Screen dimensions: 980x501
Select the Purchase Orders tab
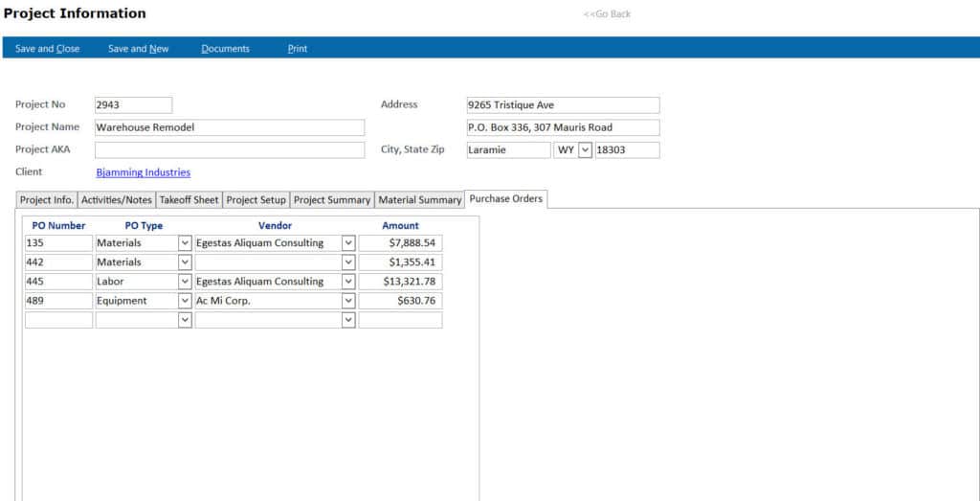tap(506, 199)
